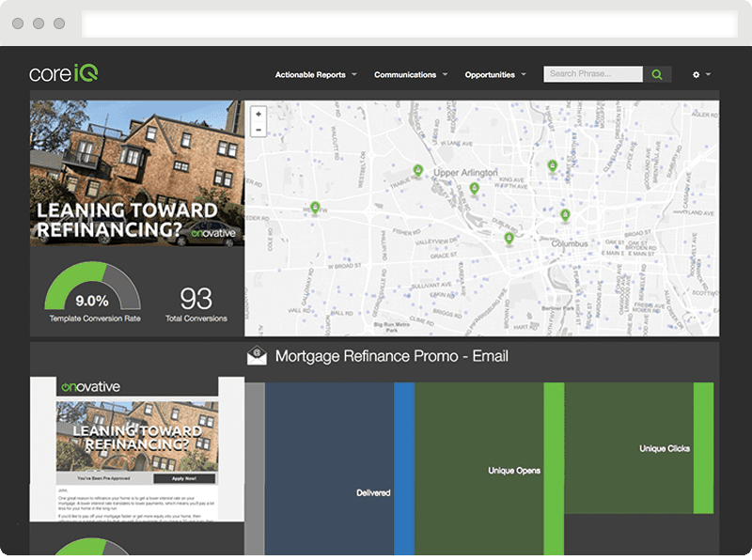
Task: Select the green map pin near Dublin Rd
Action: (509, 239)
